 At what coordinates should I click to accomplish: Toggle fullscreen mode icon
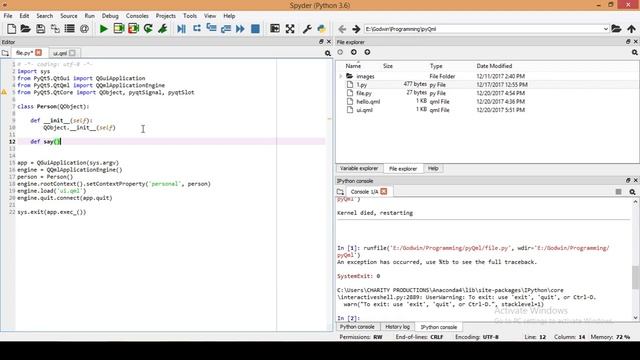point(290,29)
